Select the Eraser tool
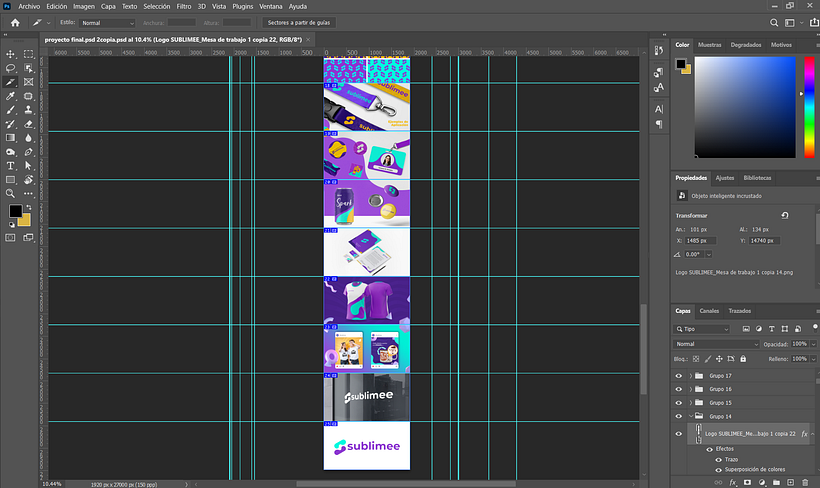This screenshot has height=488, width=820. [x=28, y=124]
